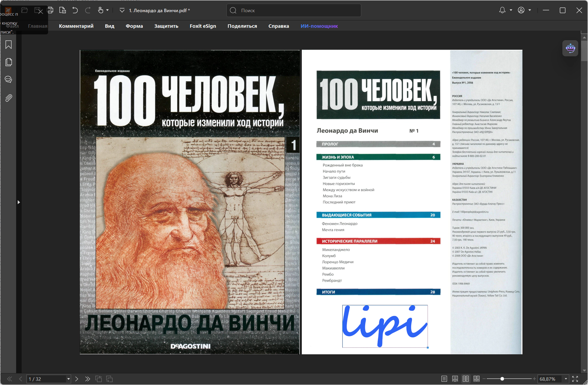Go to the previous page
This screenshot has width=588, height=385.
point(21,379)
